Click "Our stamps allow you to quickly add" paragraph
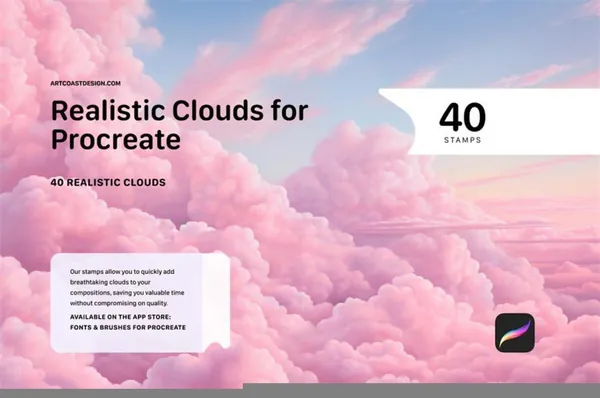The height and width of the screenshot is (398, 600). pyautogui.click(x=127, y=287)
